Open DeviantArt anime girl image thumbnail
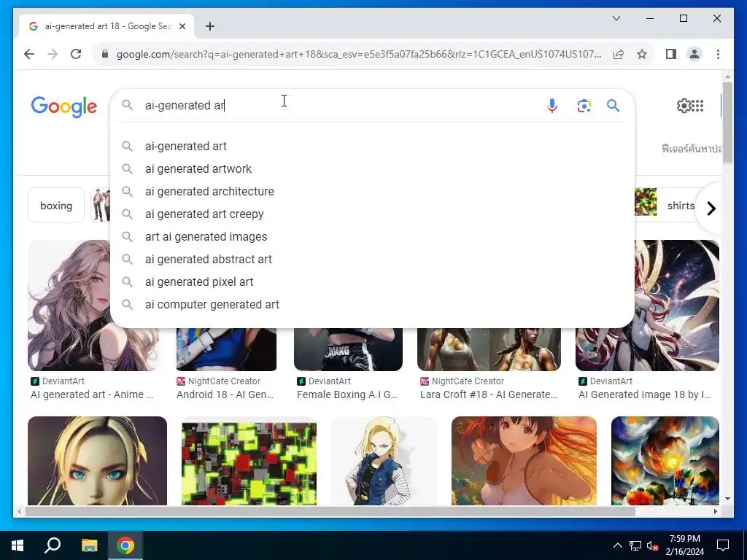 [69, 306]
